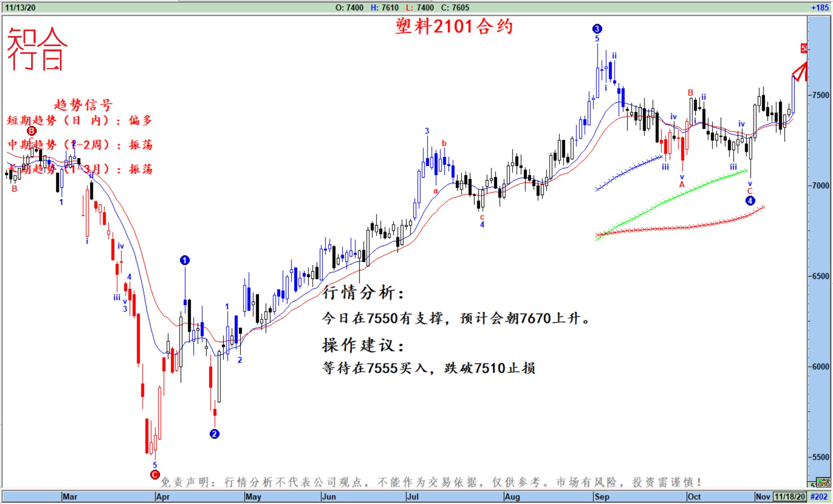Click the red 塑料2101合约 chart title
Screen dimensions: 833x504
pos(454,27)
